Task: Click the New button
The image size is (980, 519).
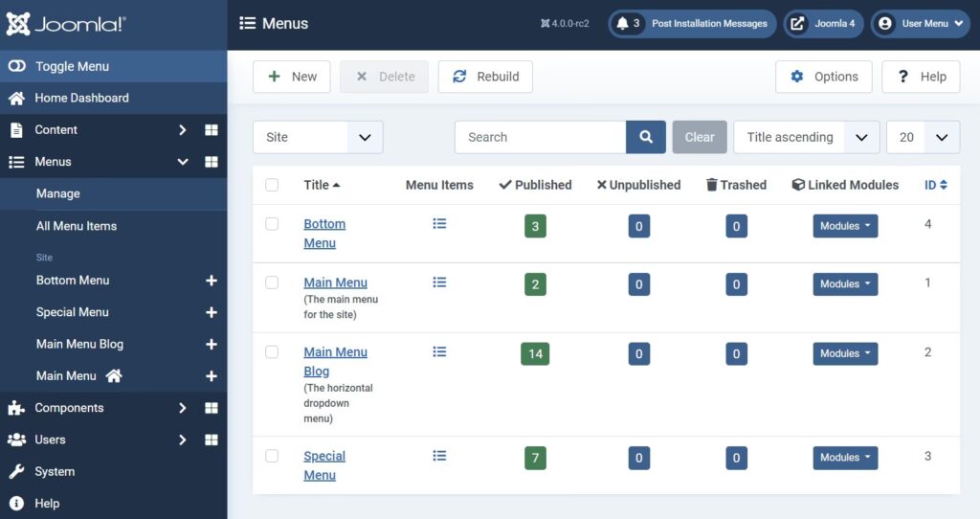Action: (x=292, y=77)
